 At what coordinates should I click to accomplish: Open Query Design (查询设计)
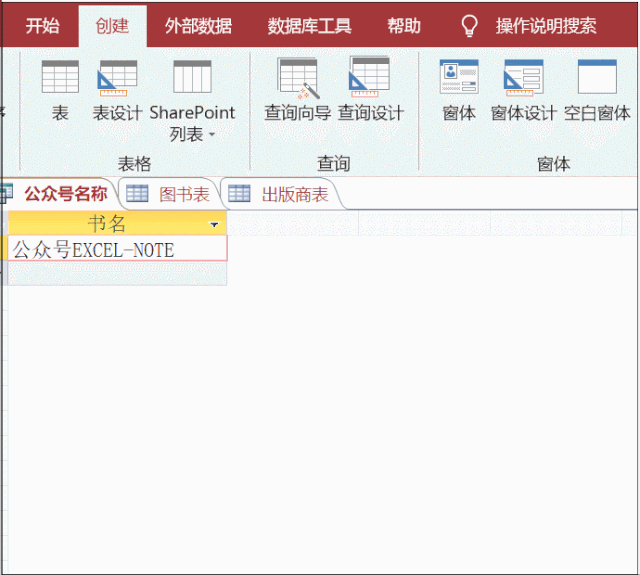pyautogui.click(x=371, y=89)
